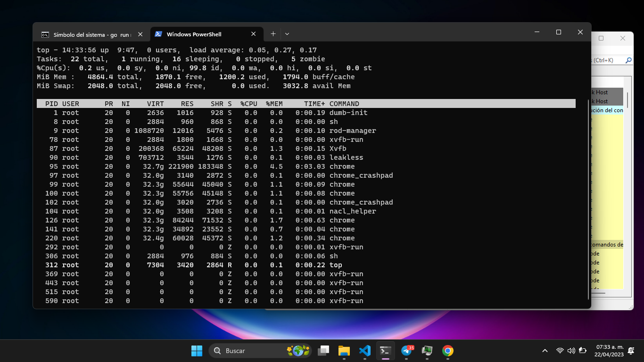Click the search magnifier in the help window
Viewport: 644px width, 362px height.
tap(628, 60)
